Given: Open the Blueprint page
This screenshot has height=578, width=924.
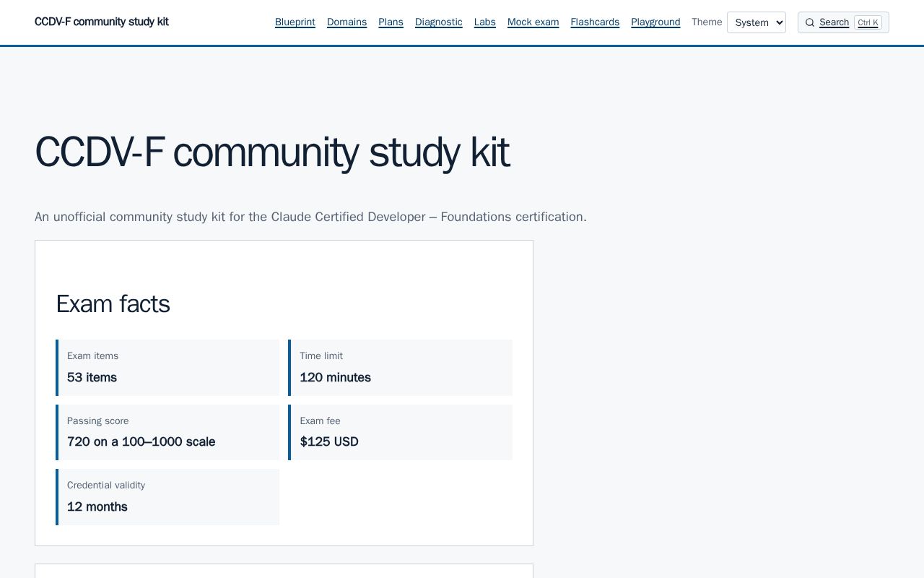Looking at the screenshot, I should [295, 22].
